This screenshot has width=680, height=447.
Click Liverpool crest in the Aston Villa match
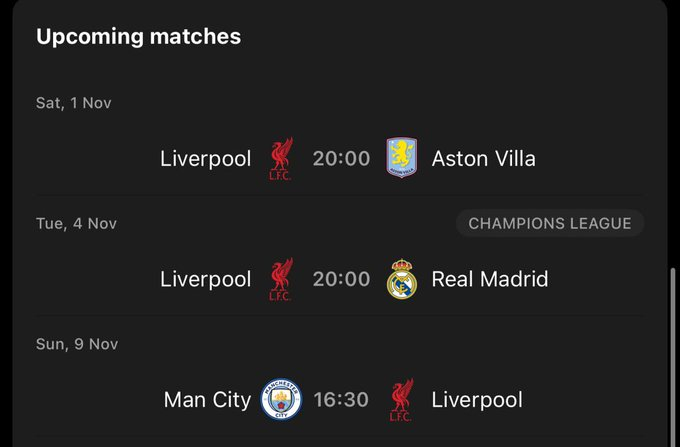coord(281,159)
